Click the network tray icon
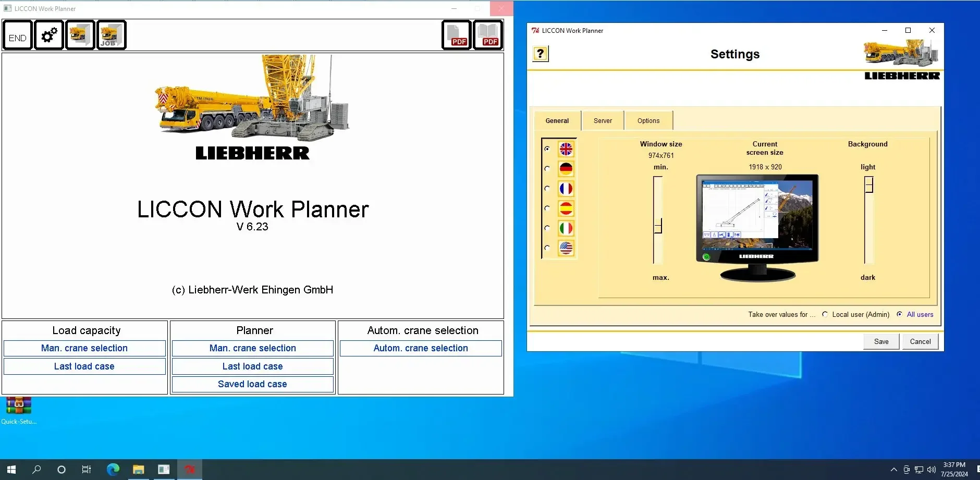Screen dimensions: 980x480 click(x=919, y=470)
